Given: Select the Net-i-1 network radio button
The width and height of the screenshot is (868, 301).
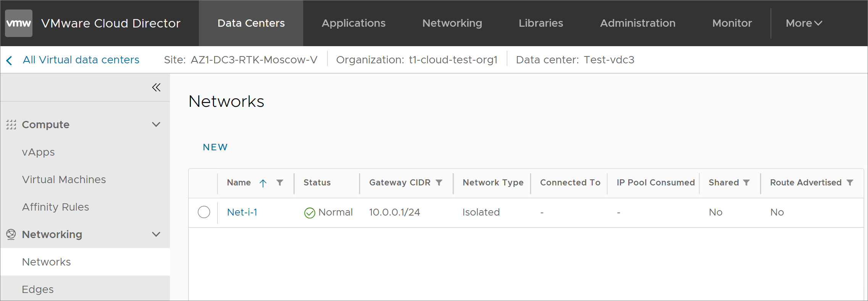Looking at the screenshot, I should click(204, 212).
